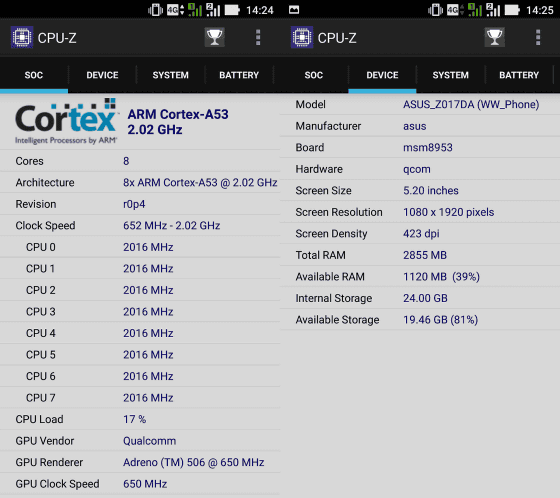
Task: Tap the 4G indicator in the right status bar
Action: pos(455,10)
